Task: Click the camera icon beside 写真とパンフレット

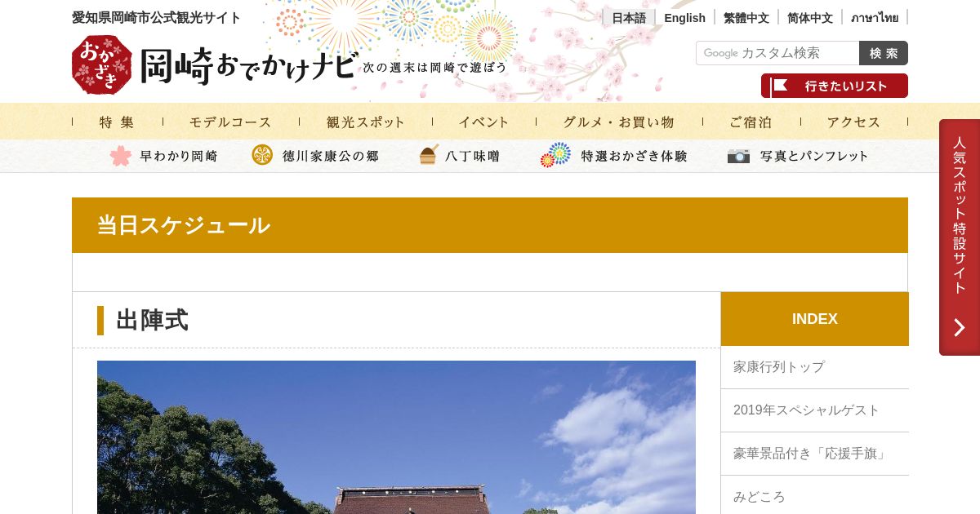Action: click(x=738, y=156)
